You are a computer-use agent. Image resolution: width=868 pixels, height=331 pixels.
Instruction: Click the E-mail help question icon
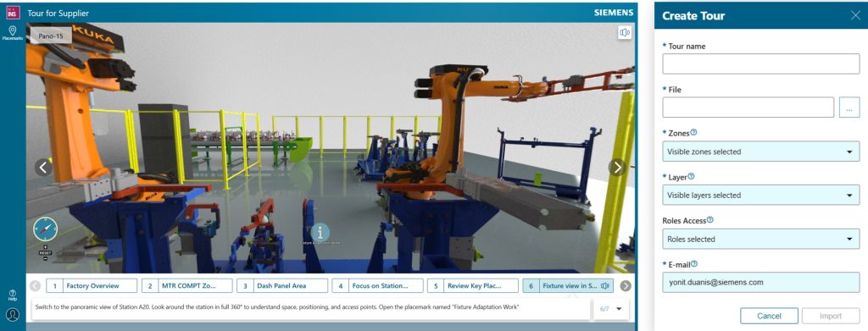pos(694,264)
